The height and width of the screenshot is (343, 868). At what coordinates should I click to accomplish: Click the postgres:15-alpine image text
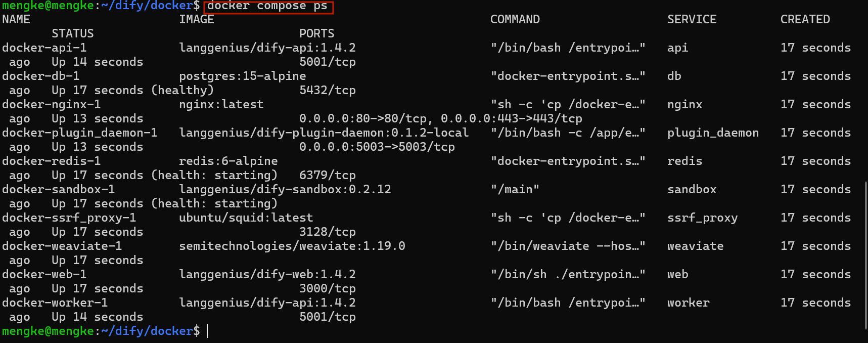click(242, 76)
